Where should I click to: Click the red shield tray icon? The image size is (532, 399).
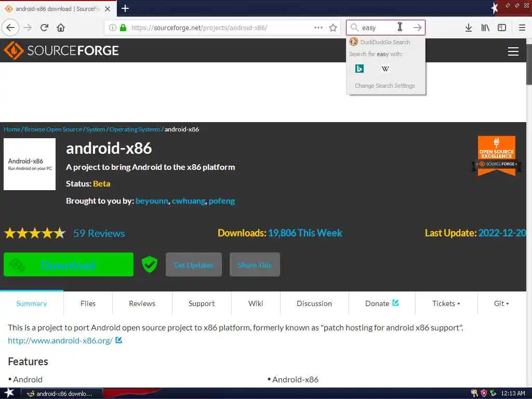[484, 394]
